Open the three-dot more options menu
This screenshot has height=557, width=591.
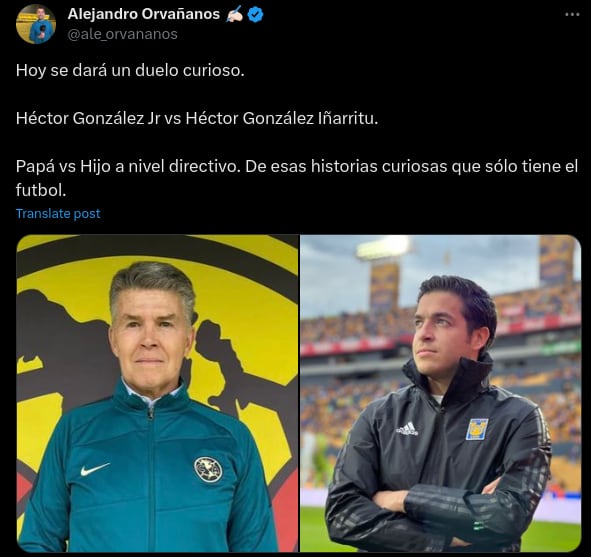click(x=572, y=14)
